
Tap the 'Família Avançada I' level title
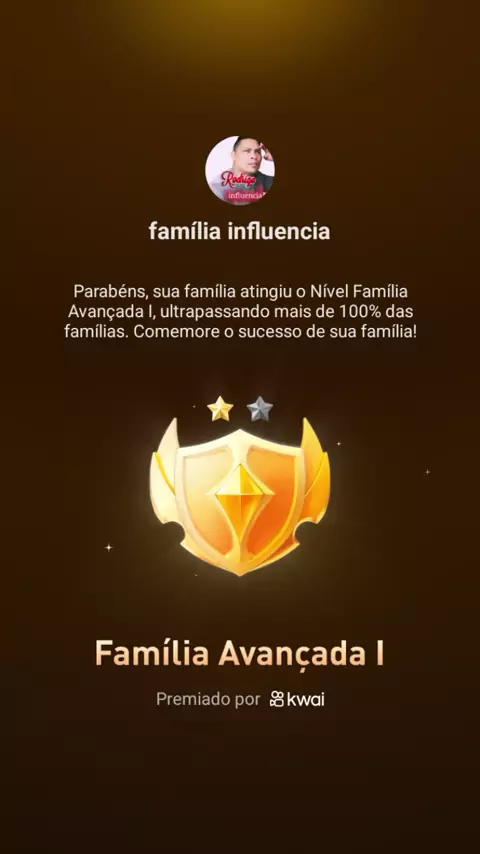coord(240,653)
